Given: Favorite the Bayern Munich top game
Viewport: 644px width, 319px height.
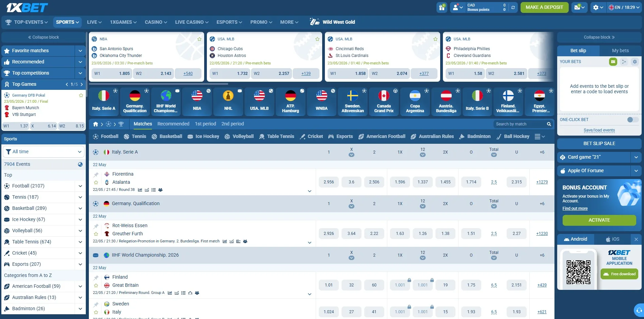Looking at the screenshot, I should coord(81,95).
